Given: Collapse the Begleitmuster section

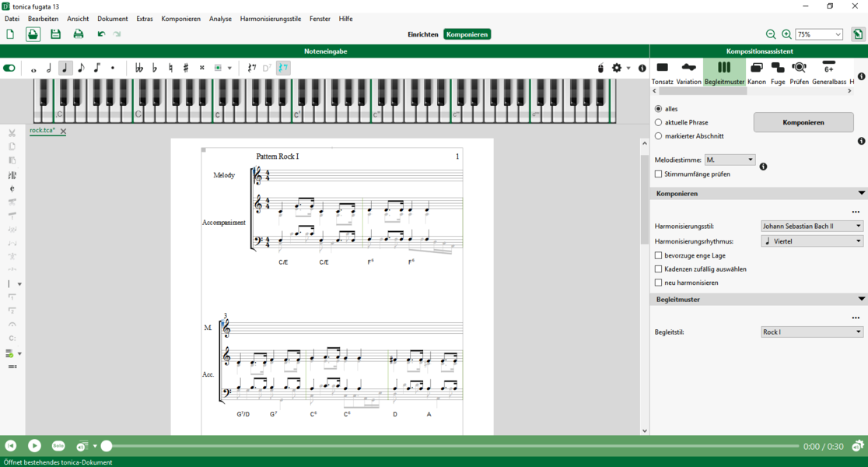Looking at the screenshot, I should click(861, 299).
